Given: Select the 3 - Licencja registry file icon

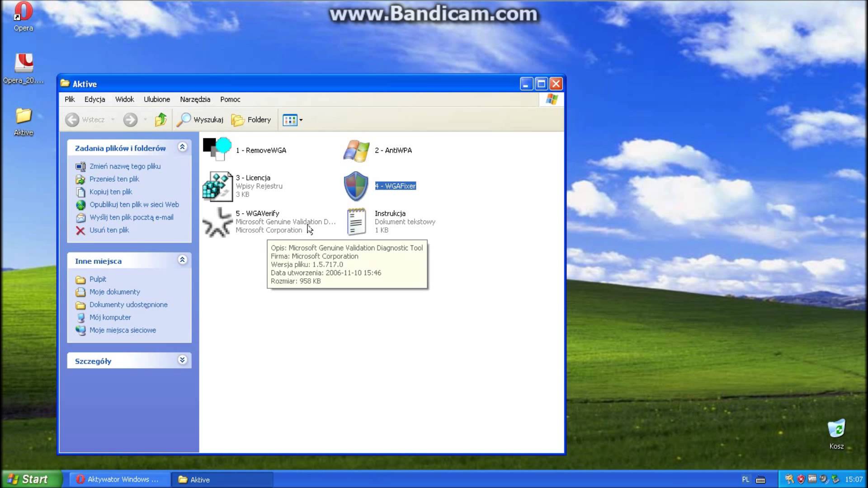Looking at the screenshot, I should (217, 186).
